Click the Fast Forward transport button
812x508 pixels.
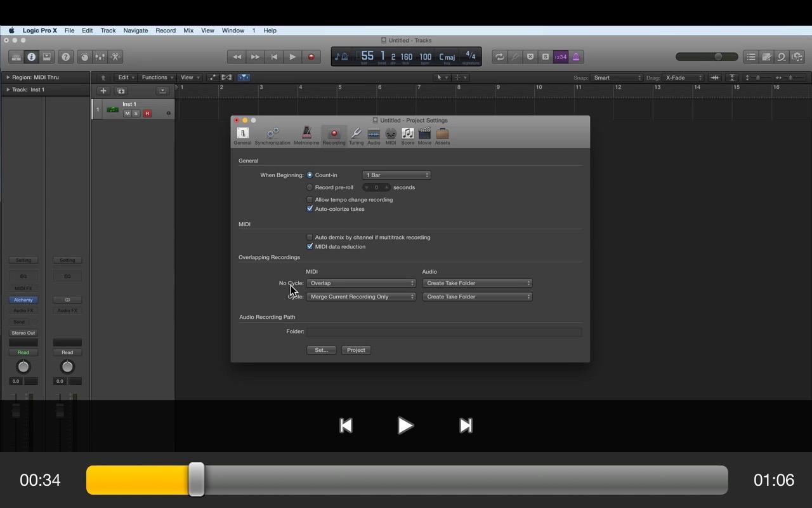255,57
